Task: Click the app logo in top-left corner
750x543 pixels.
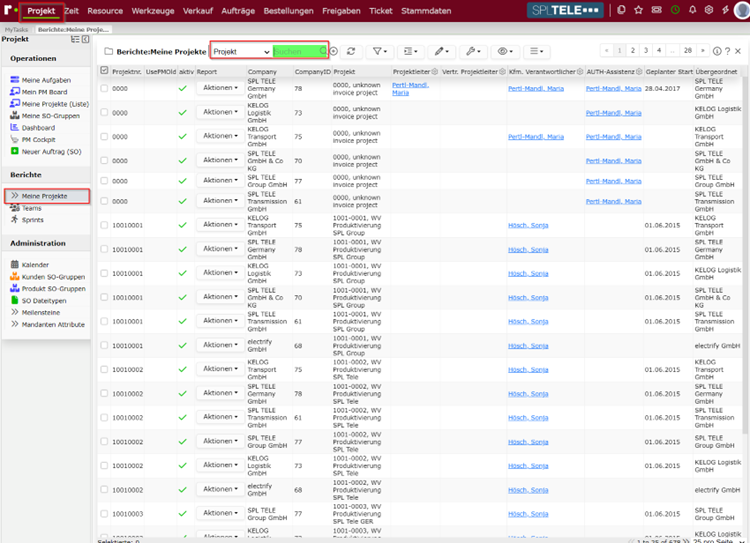Action: (x=9, y=10)
